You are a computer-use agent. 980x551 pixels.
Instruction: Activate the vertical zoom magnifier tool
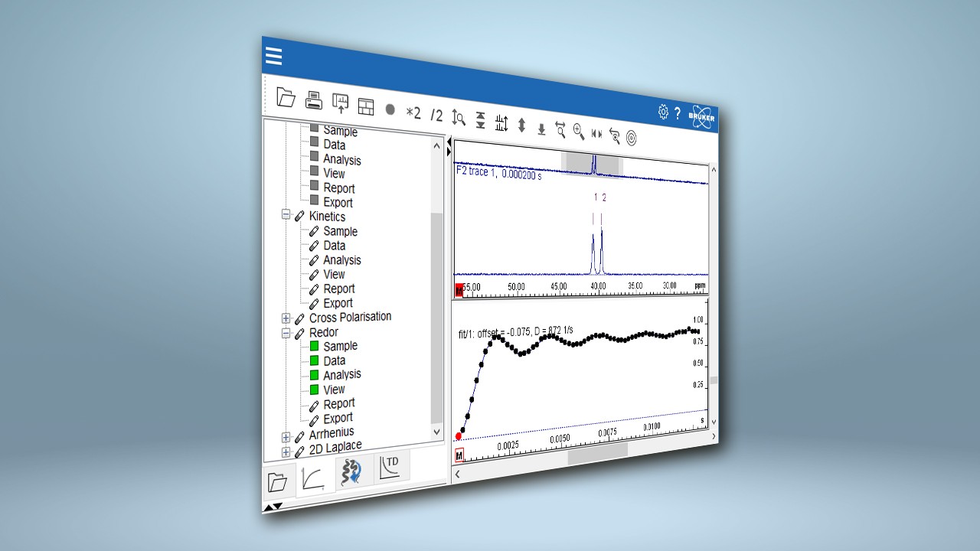click(x=458, y=119)
